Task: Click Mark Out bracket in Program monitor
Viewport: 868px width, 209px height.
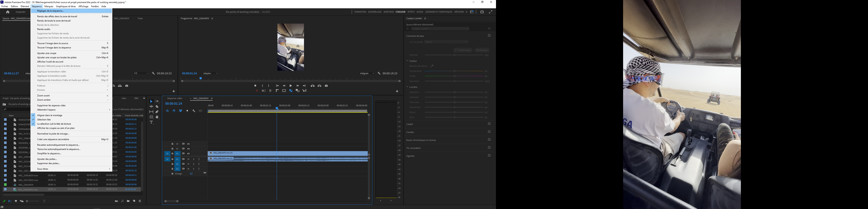Action: pos(269,86)
